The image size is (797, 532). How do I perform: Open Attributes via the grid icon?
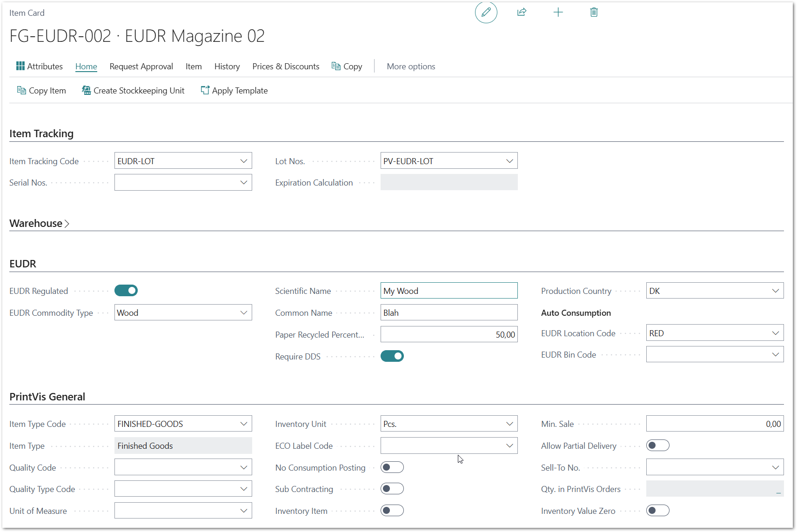(x=20, y=66)
